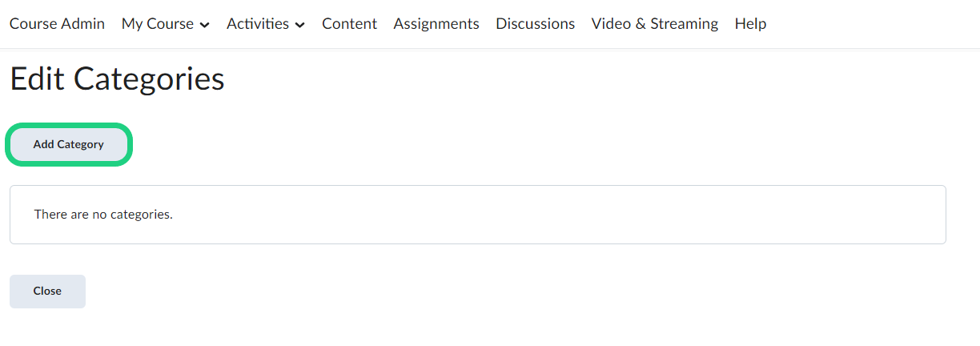Open the Help link
This screenshot has width=980, height=346.
coord(750,24)
